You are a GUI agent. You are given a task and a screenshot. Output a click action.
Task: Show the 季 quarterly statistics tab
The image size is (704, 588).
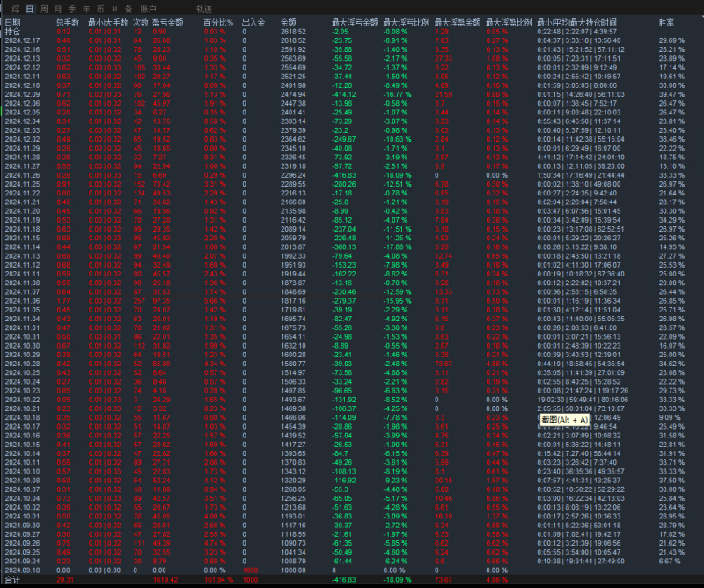point(71,8)
